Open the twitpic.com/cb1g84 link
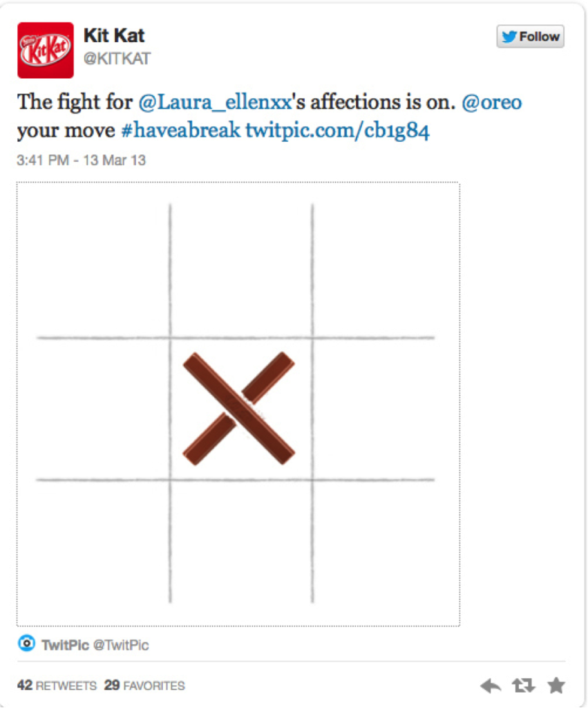Image resolution: width=588 pixels, height=708 pixels. click(338, 131)
